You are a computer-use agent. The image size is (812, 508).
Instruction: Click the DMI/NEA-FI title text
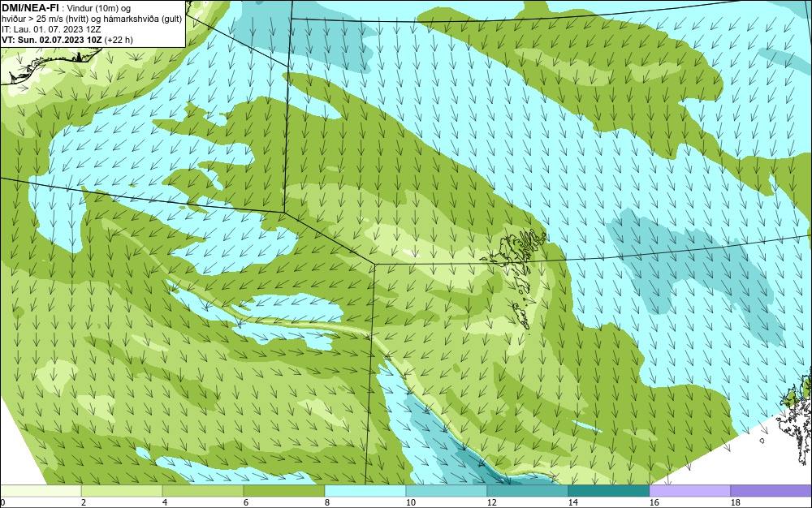tap(30, 7)
